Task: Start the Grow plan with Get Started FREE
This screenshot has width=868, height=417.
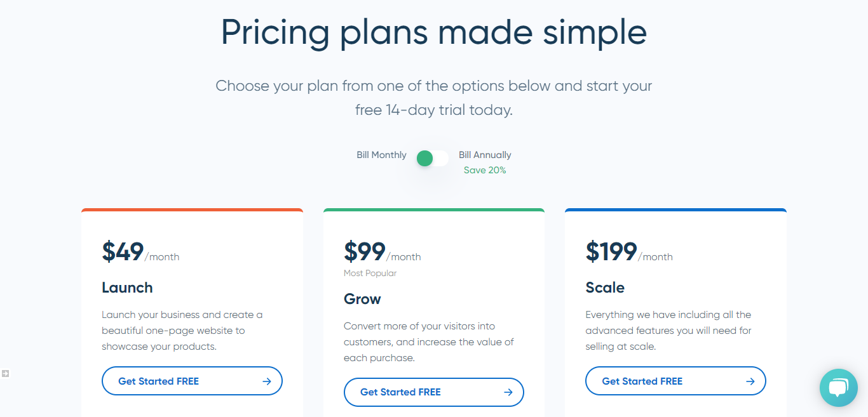Action: point(434,392)
